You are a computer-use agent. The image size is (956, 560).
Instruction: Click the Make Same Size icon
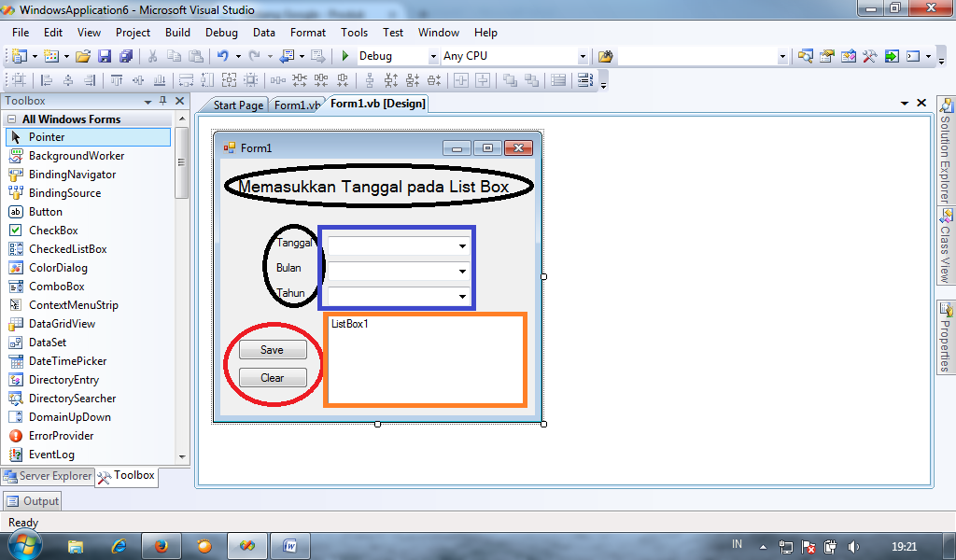tap(230, 80)
